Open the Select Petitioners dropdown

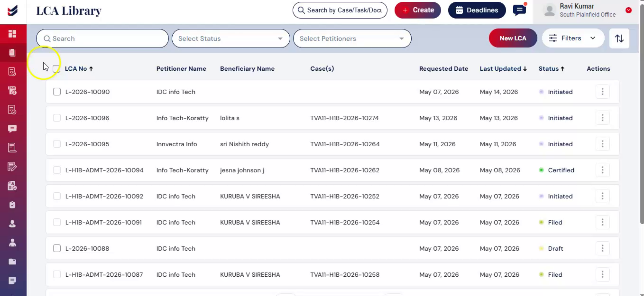352,38
